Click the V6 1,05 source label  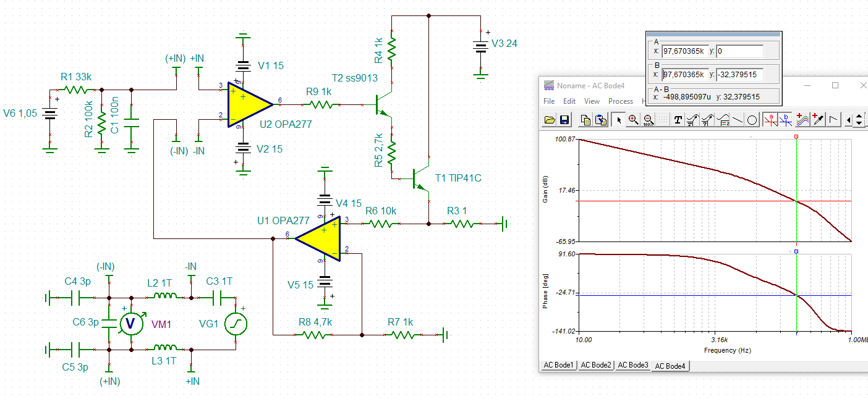(20, 113)
